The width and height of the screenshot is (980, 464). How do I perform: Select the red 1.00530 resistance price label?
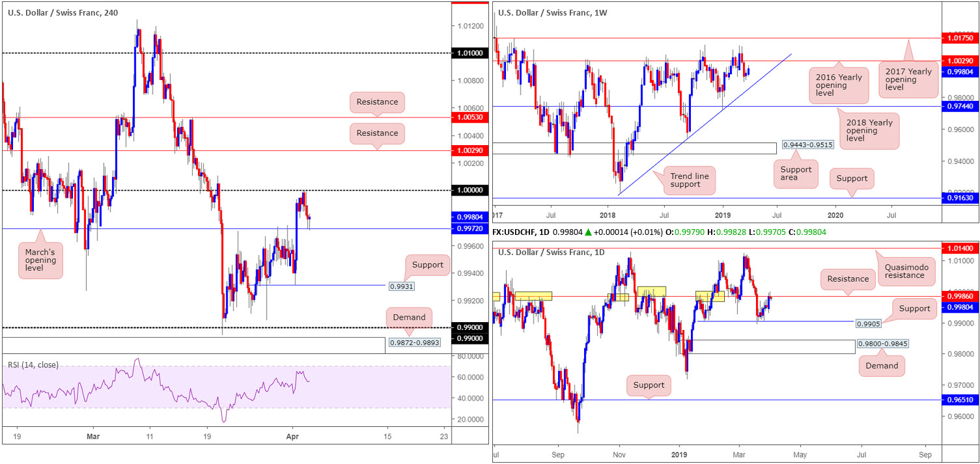pos(469,118)
